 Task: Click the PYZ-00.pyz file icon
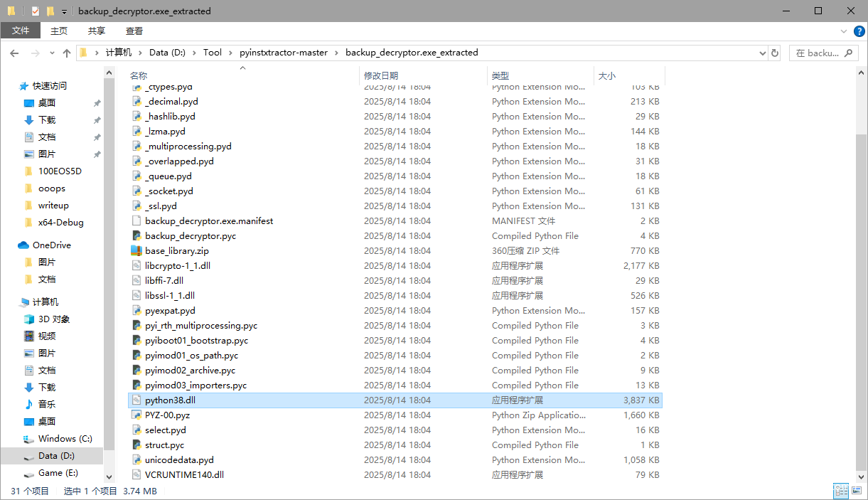click(x=137, y=415)
